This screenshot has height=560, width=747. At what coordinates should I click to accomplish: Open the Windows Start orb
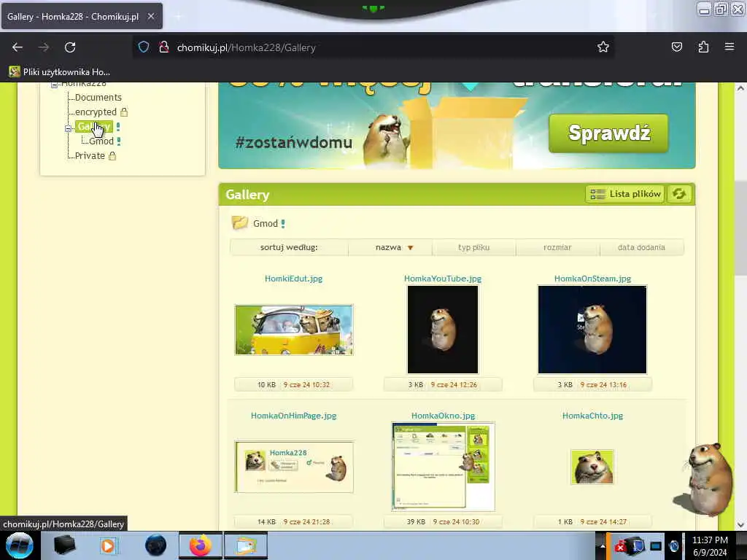point(20,545)
